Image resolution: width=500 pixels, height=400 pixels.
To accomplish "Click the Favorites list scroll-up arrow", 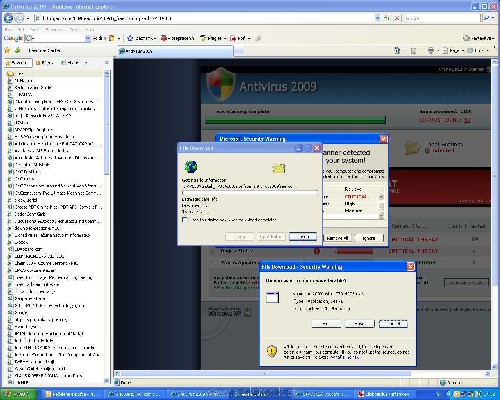I will point(107,73).
